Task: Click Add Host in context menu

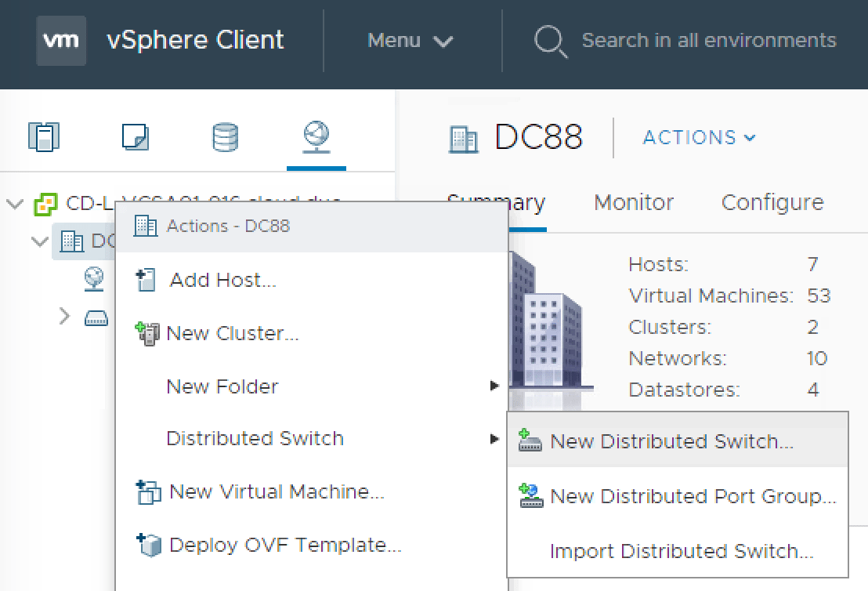Action: (222, 280)
